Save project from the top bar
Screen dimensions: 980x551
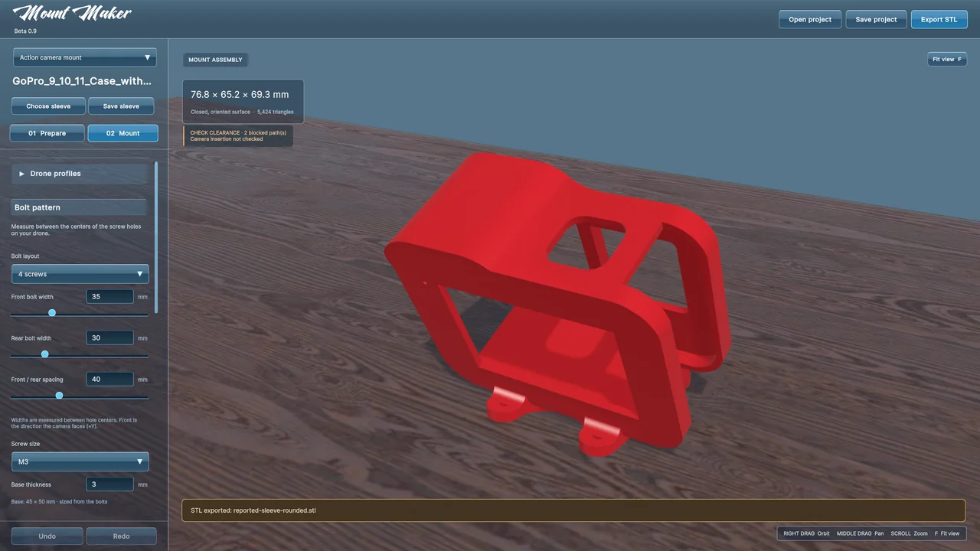point(876,19)
